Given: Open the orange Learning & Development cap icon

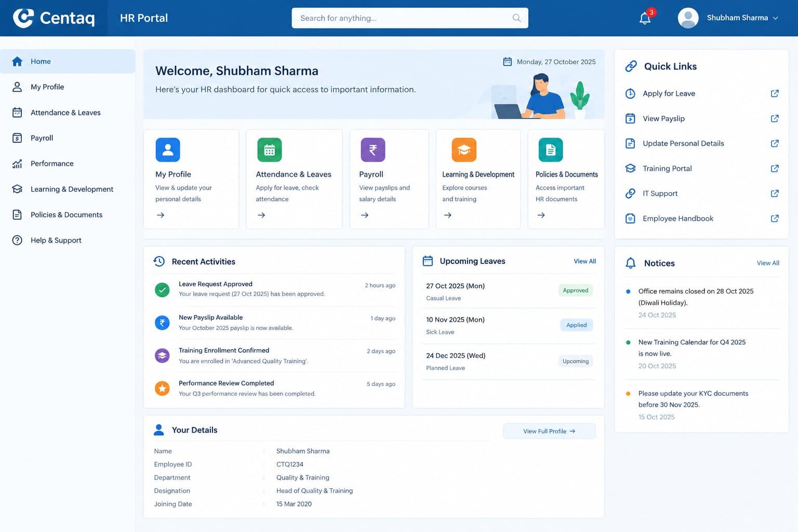Looking at the screenshot, I should coord(464,150).
